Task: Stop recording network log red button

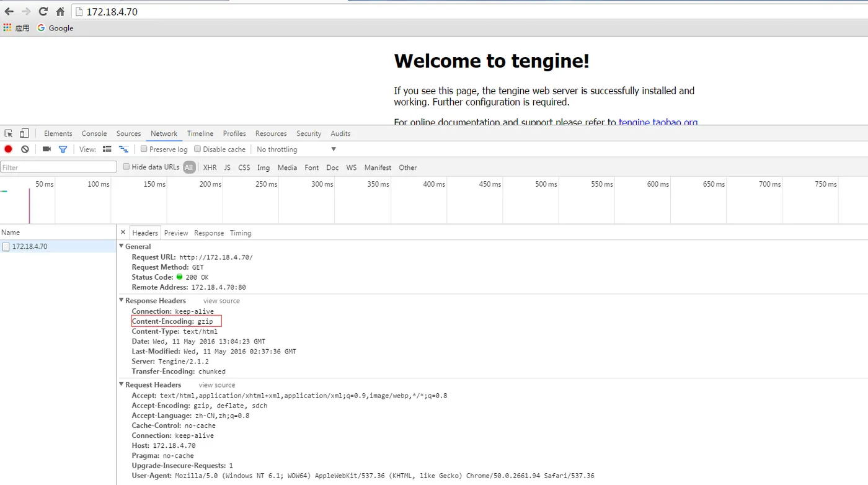Action: (x=8, y=149)
